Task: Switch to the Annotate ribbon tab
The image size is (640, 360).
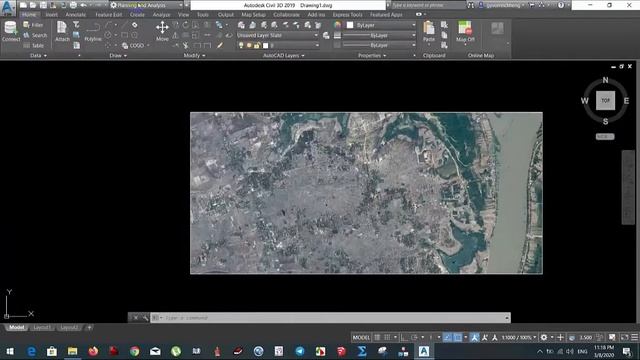Action: click(x=76, y=15)
